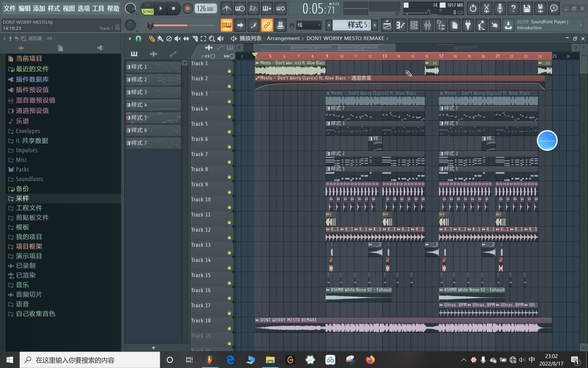
Task: Expand the Soundfonts folder
Action: [29, 179]
